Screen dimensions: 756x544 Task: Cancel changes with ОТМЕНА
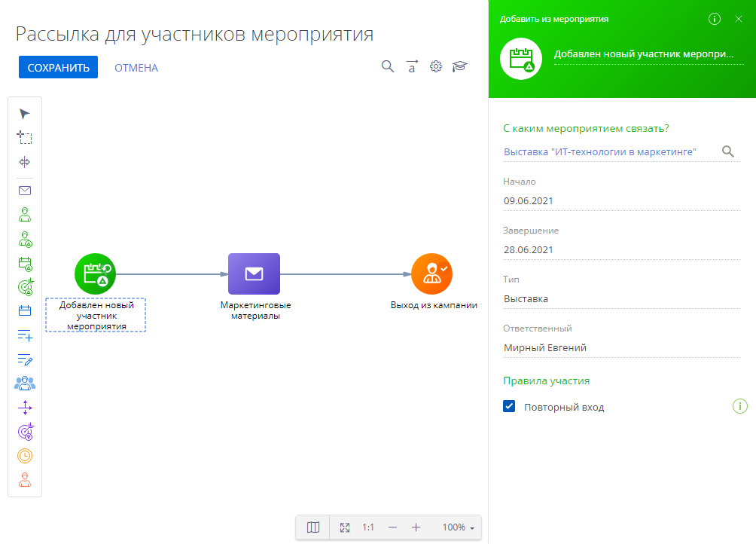[136, 68]
